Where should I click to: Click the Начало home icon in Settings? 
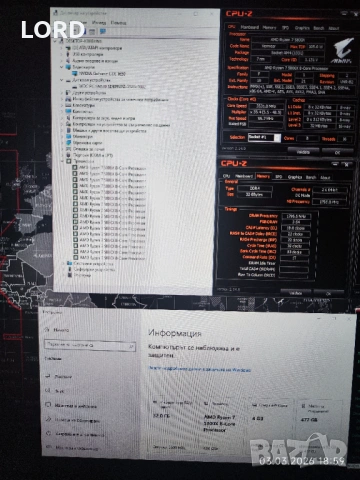click(x=47, y=330)
